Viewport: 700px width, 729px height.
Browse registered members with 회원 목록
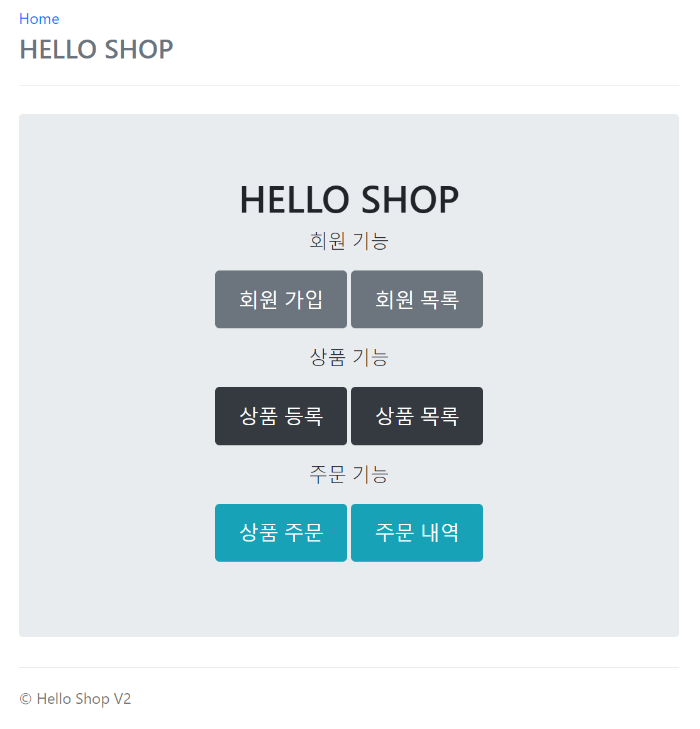tap(417, 299)
